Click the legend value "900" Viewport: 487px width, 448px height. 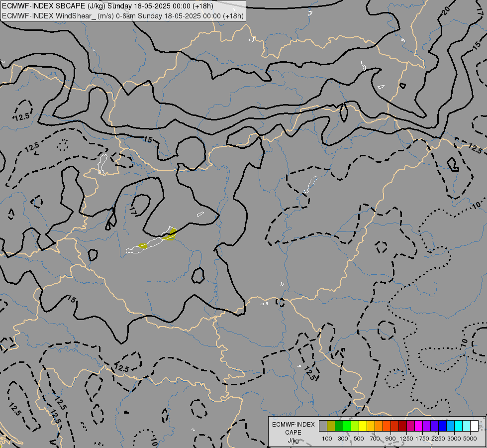coord(390,439)
